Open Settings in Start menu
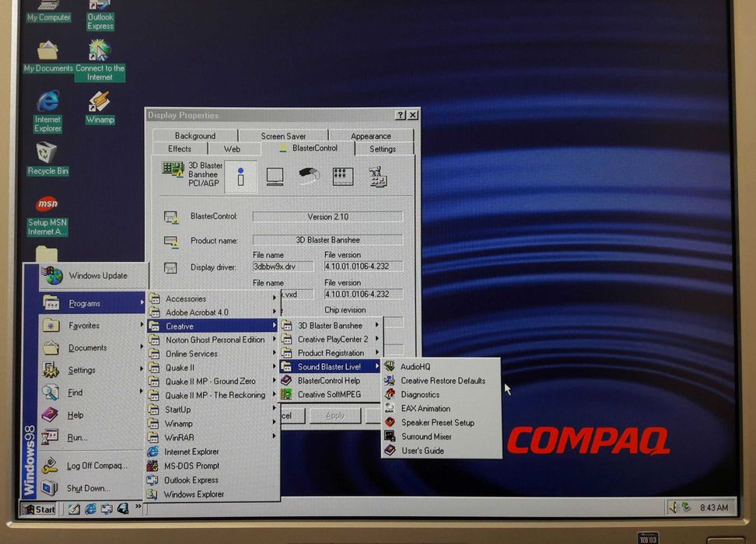 point(92,370)
